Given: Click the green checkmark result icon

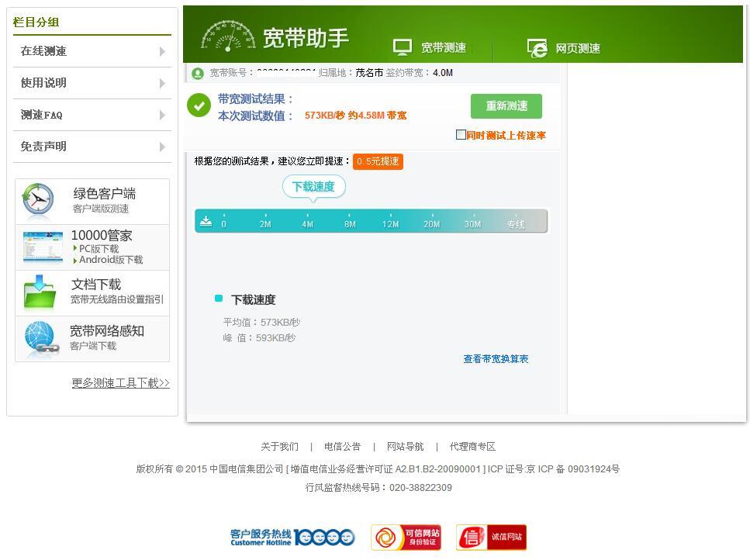Looking at the screenshot, I should coord(199,105).
